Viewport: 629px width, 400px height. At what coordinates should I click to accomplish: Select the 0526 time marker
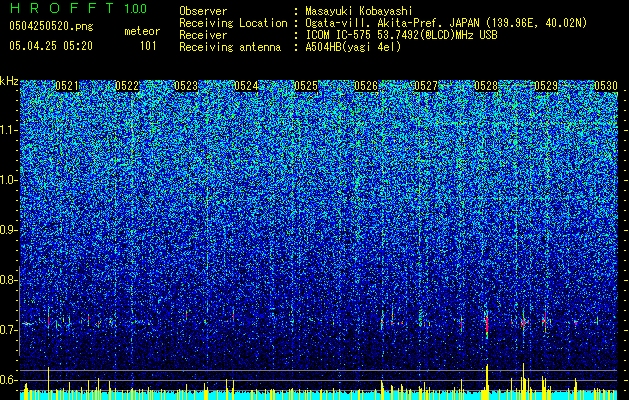(366, 86)
